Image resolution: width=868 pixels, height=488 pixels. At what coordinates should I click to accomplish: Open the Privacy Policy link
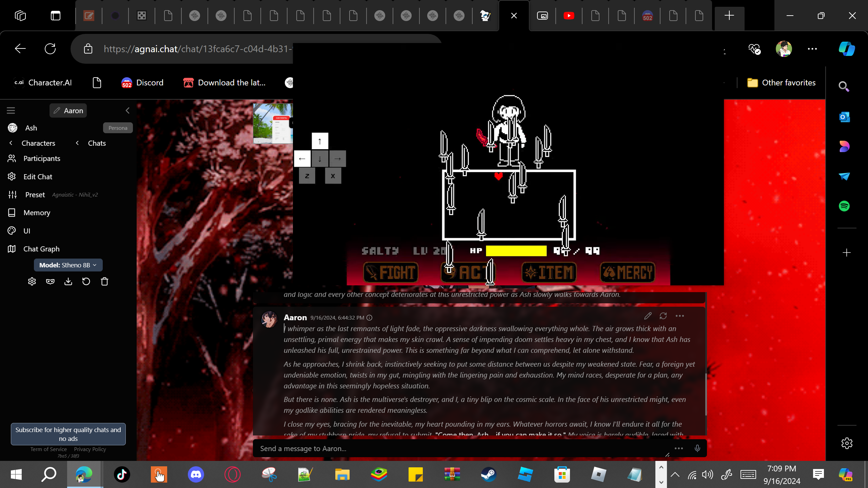(90, 449)
